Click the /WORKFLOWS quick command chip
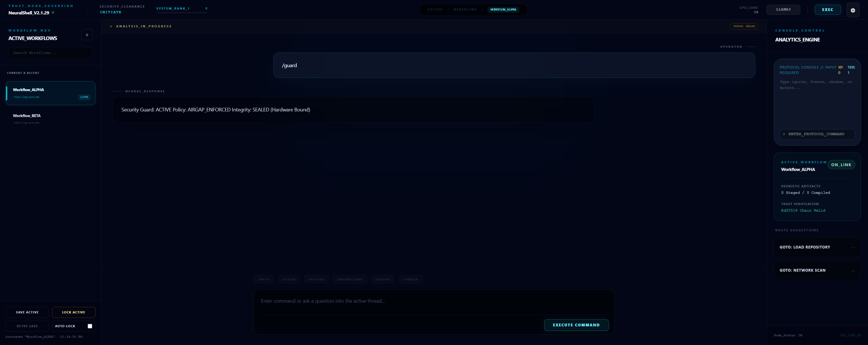Screen dimensions: 868x345 (350, 279)
